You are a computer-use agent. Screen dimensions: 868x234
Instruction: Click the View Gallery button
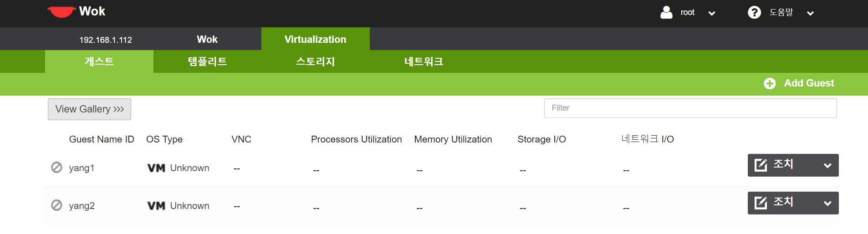[x=89, y=109]
